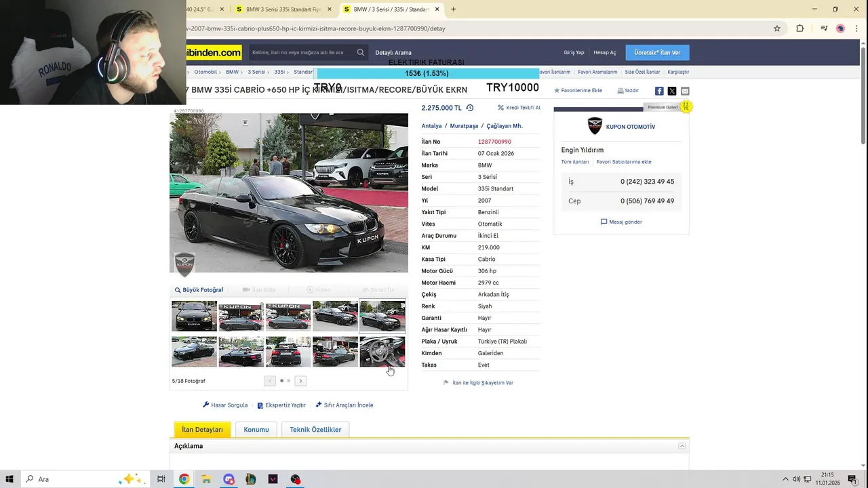Share listing on Facebook
The width and height of the screenshot is (868, 488).
pos(659,91)
